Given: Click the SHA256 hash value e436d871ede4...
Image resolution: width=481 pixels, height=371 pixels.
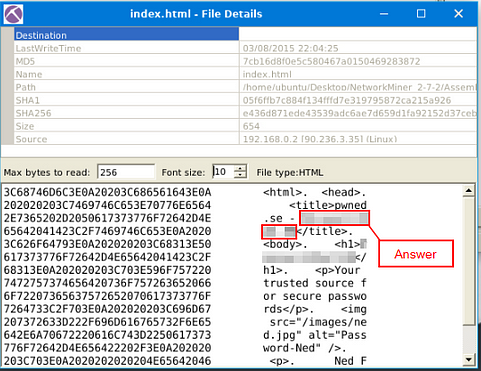Looking at the screenshot, I should click(359, 113).
